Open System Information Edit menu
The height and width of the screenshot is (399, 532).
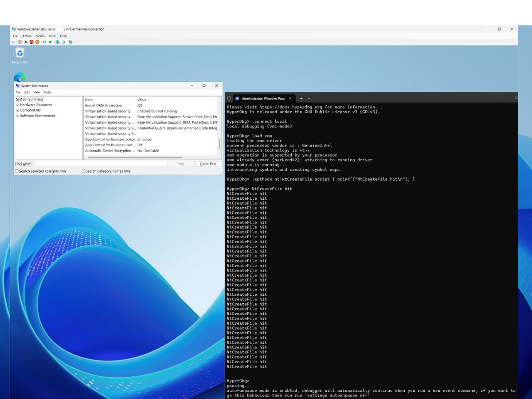[27, 92]
